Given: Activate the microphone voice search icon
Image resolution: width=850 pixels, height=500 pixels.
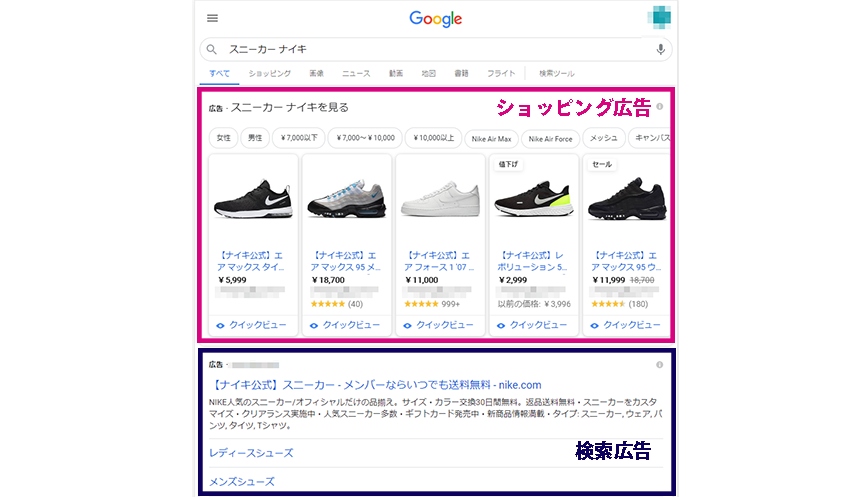Looking at the screenshot, I should click(660, 49).
